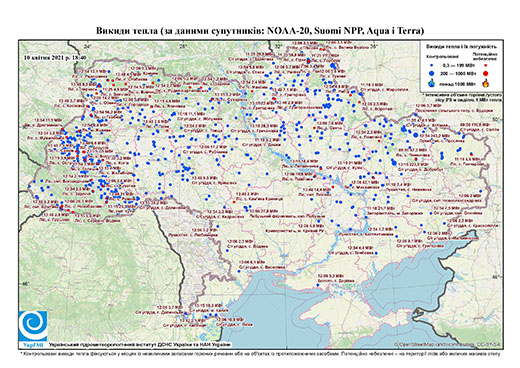Click the map title about heat emissions

click(x=260, y=31)
